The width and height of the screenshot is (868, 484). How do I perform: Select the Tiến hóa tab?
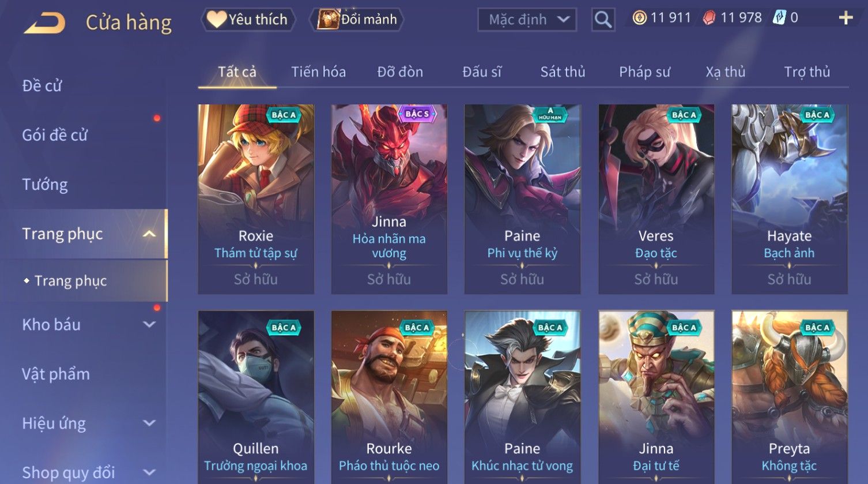[318, 72]
